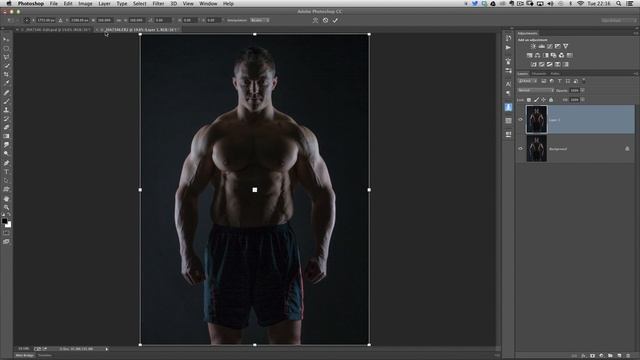The width and height of the screenshot is (640, 360).
Task: Delete layer using the trash icon
Action: (x=628, y=356)
